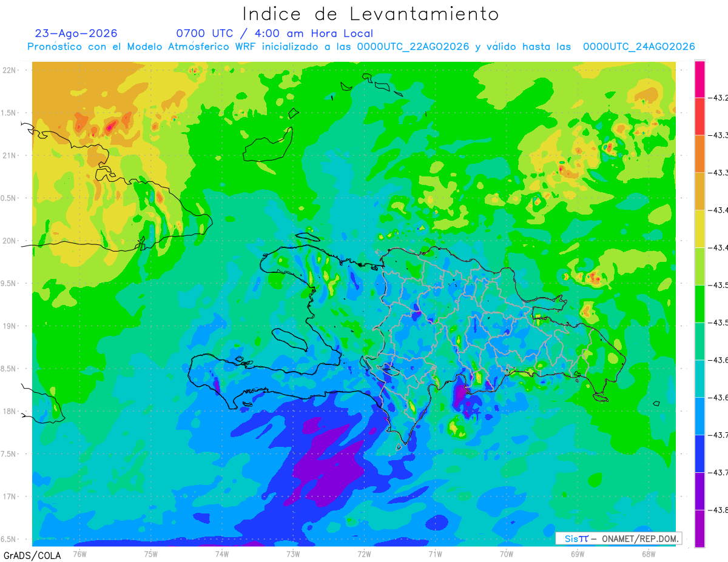Click the '0.5N' latitude label

[9, 198]
